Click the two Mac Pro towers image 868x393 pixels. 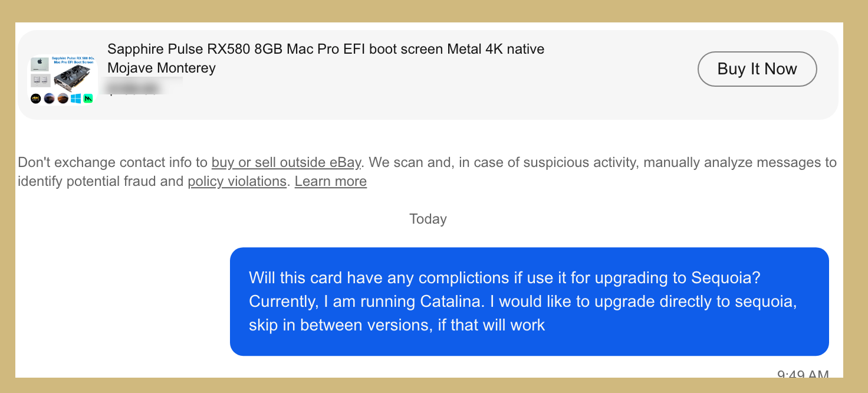(x=40, y=80)
